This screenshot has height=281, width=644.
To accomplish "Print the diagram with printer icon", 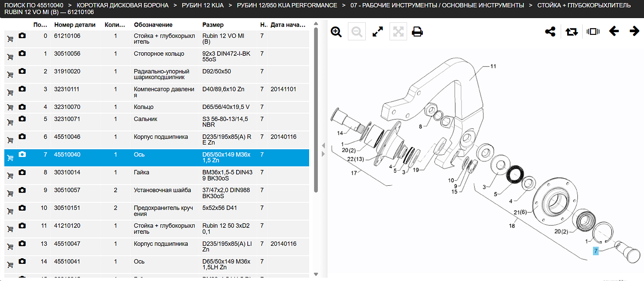I will pos(417,32).
